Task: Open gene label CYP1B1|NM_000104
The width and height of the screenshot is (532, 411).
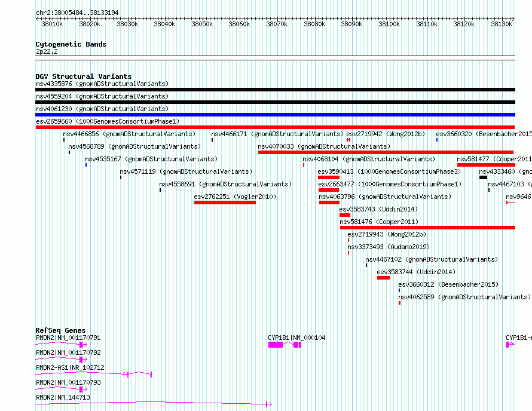Action: (x=296, y=338)
